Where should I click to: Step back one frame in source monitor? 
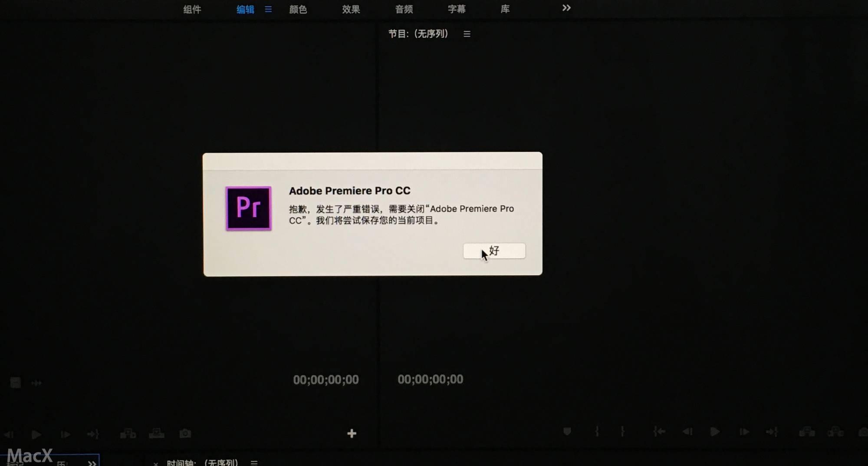click(9, 434)
